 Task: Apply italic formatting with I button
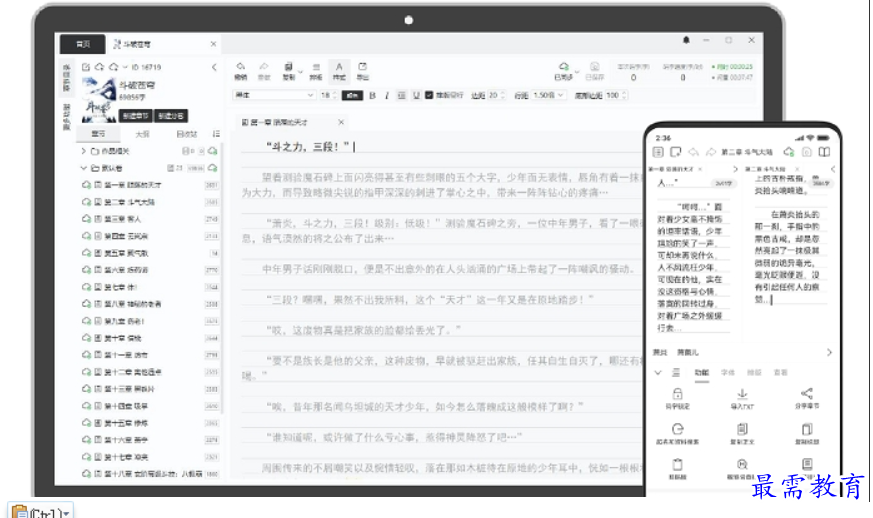(386, 95)
